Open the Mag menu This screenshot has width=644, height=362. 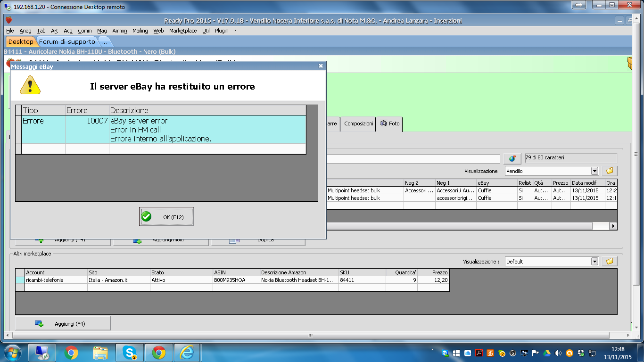(x=102, y=31)
